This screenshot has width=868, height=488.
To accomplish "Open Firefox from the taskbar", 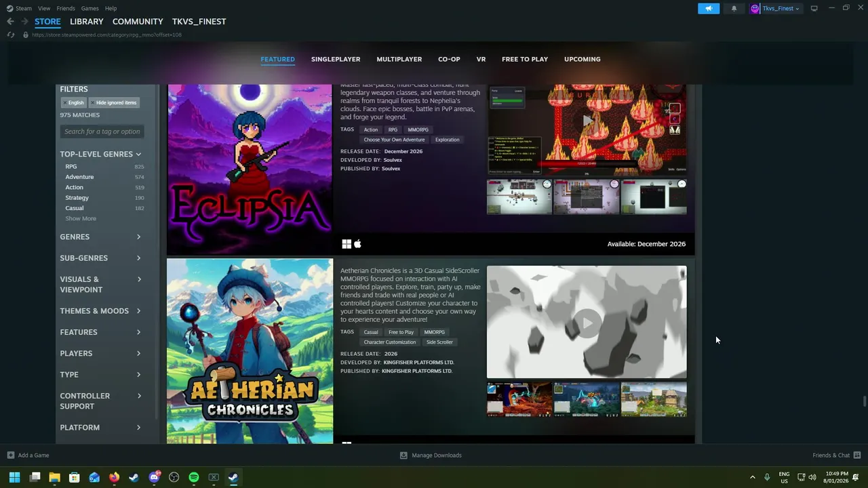I will [x=114, y=477].
